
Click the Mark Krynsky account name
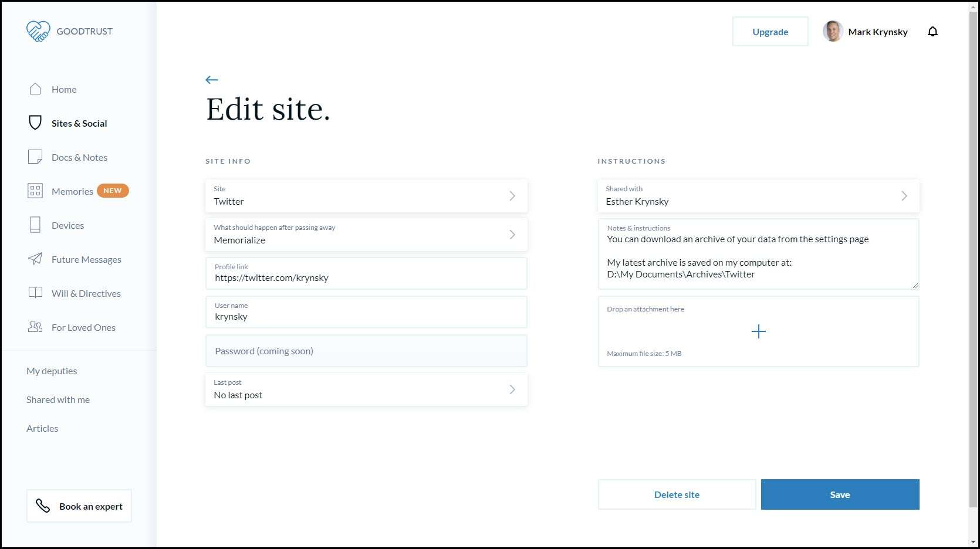tap(877, 32)
